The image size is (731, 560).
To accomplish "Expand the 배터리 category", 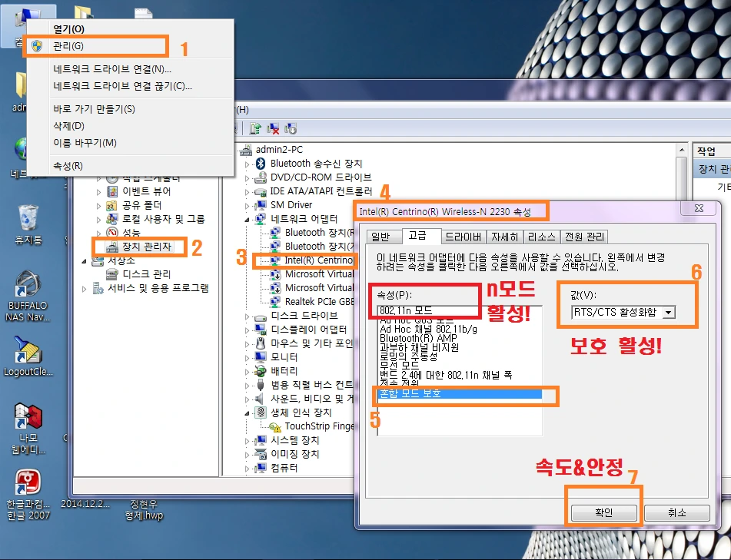I will 247,372.
